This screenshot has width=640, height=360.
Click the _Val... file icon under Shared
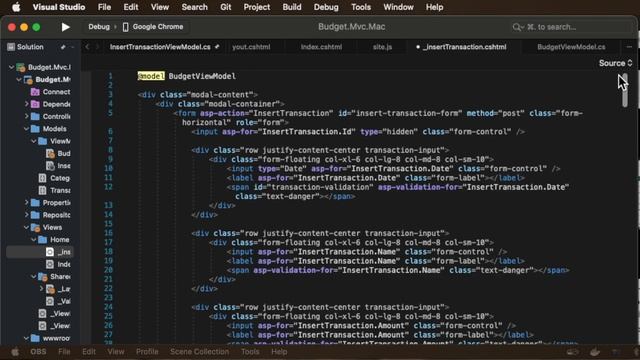tap(50, 301)
